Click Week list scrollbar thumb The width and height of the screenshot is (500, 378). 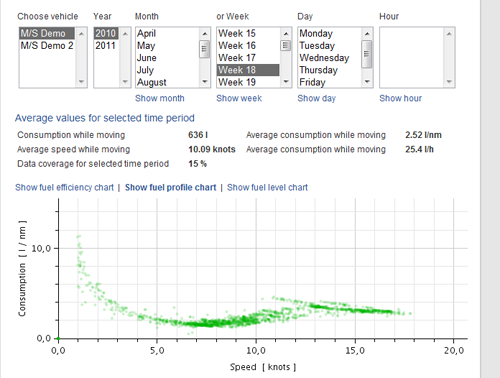(286, 45)
